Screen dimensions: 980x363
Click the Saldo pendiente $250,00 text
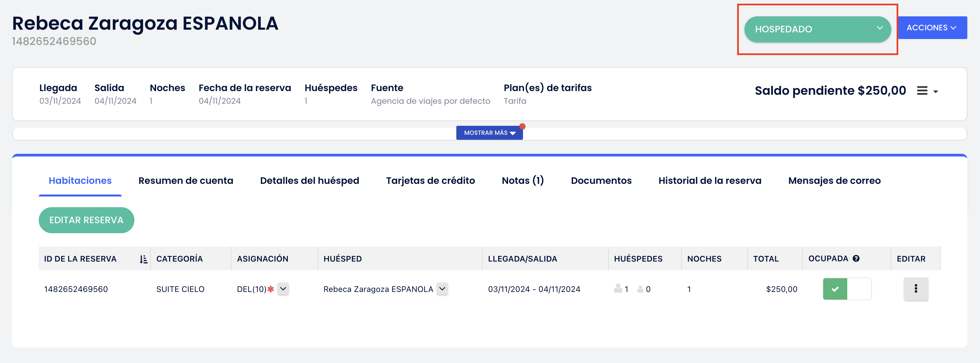click(x=830, y=90)
